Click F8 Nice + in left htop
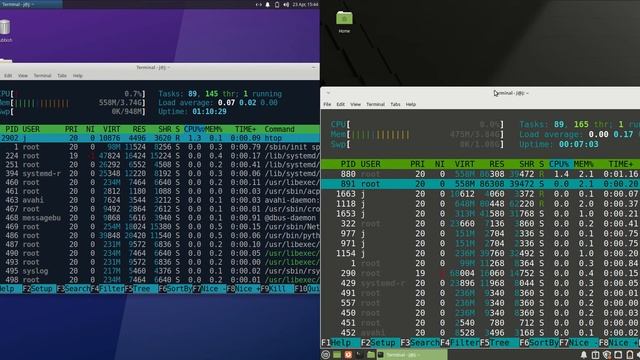Image resolution: width=640 pixels, height=360 pixels. point(242,289)
